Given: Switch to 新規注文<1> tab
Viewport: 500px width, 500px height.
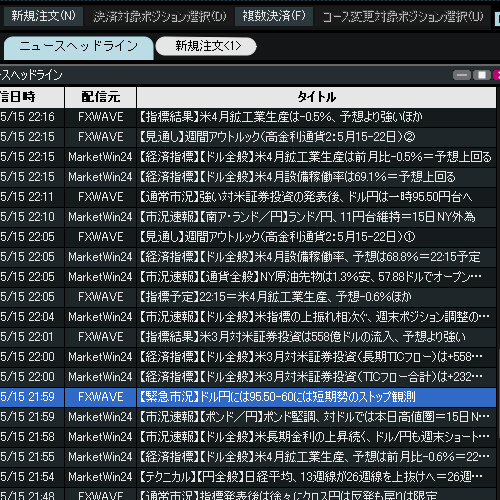Looking at the screenshot, I should click(x=206, y=46).
